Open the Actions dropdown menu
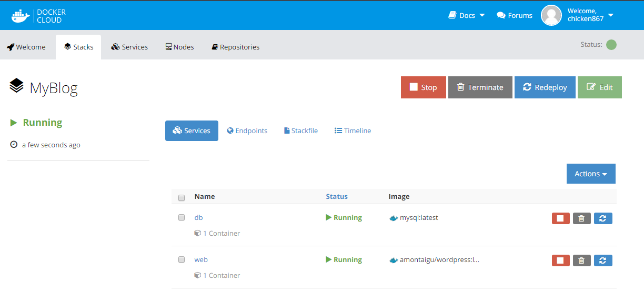 (x=590, y=174)
